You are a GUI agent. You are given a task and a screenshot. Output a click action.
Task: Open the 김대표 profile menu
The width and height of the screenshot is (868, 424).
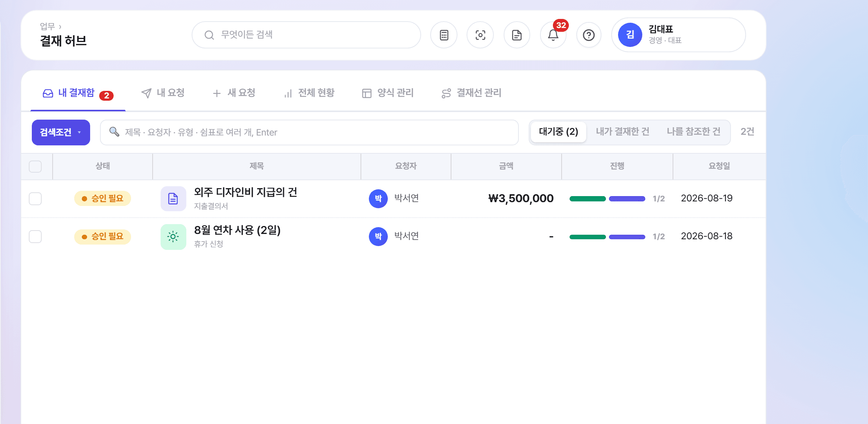pyautogui.click(x=678, y=35)
